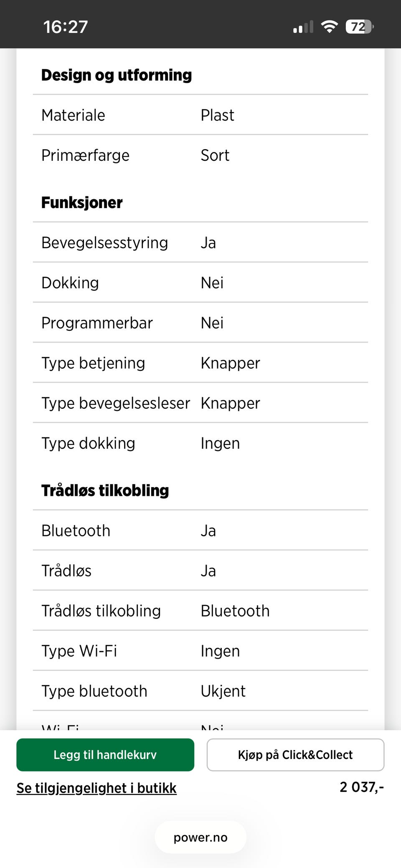The height and width of the screenshot is (868, 401).
Task: Tap the Type Wi-Fi row
Action: pyautogui.click(x=200, y=651)
